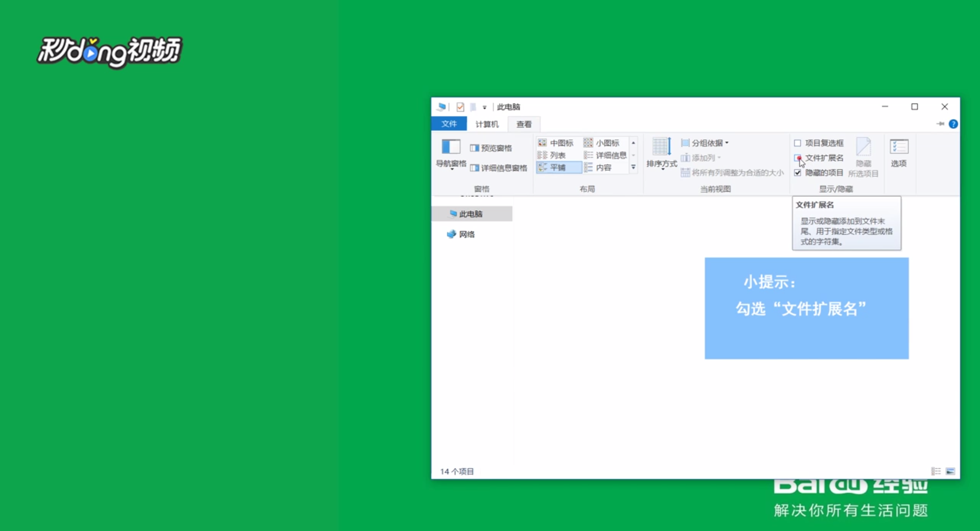This screenshot has height=531, width=980.
Task: Toggle the 预览窗格 preview pane
Action: pyautogui.click(x=491, y=148)
